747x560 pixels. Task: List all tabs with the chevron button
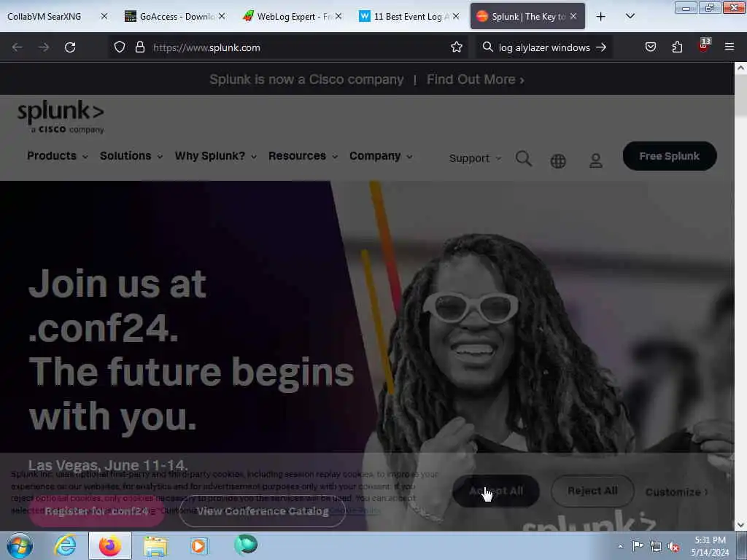click(x=630, y=17)
